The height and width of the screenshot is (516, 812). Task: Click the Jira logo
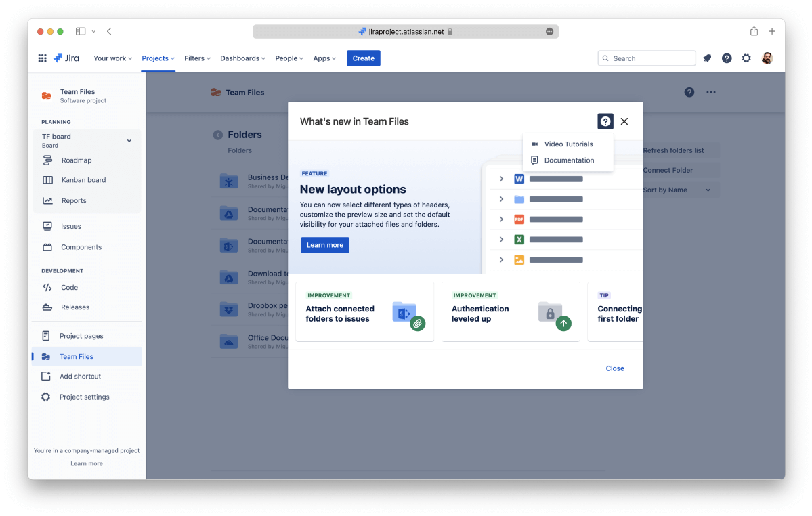[x=66, y=58]
